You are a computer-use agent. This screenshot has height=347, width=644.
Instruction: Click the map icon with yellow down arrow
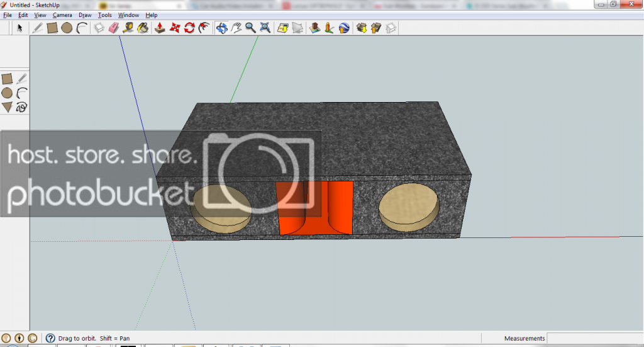click(x=282, y=28)
